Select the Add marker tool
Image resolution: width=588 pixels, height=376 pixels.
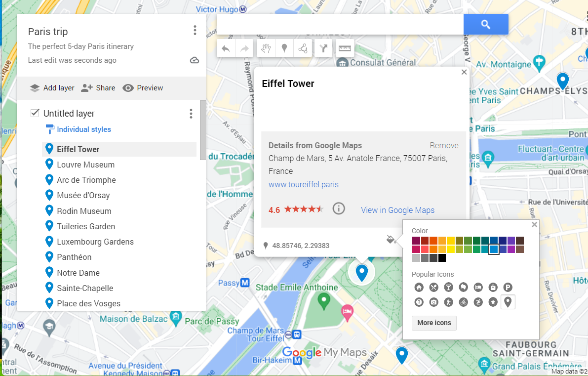coord(284,47)
